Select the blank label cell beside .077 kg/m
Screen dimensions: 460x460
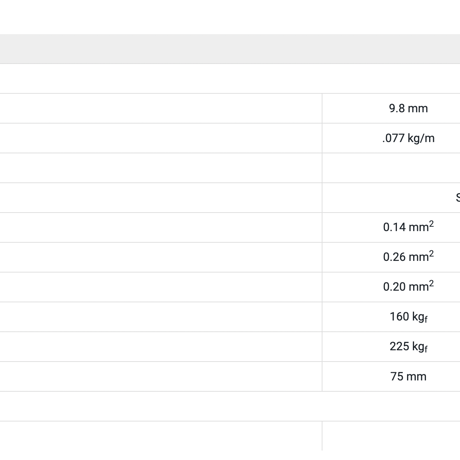161,138
